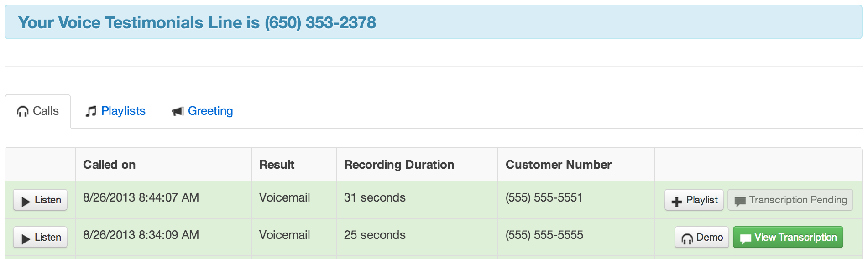Screen dimensions: 868x259
Task: Click the Voice Testimonials Line phone banner
Action: pos(434,22)
